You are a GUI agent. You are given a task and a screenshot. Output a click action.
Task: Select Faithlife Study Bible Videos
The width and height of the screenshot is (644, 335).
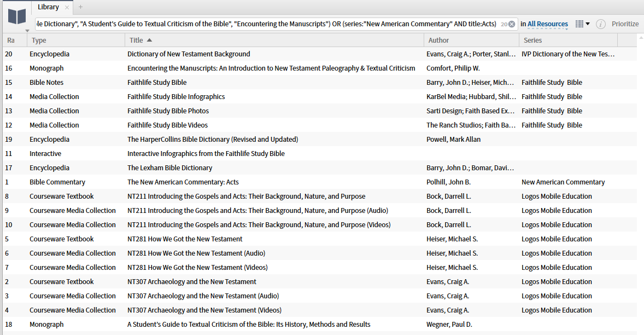click(x=168, y=125)
